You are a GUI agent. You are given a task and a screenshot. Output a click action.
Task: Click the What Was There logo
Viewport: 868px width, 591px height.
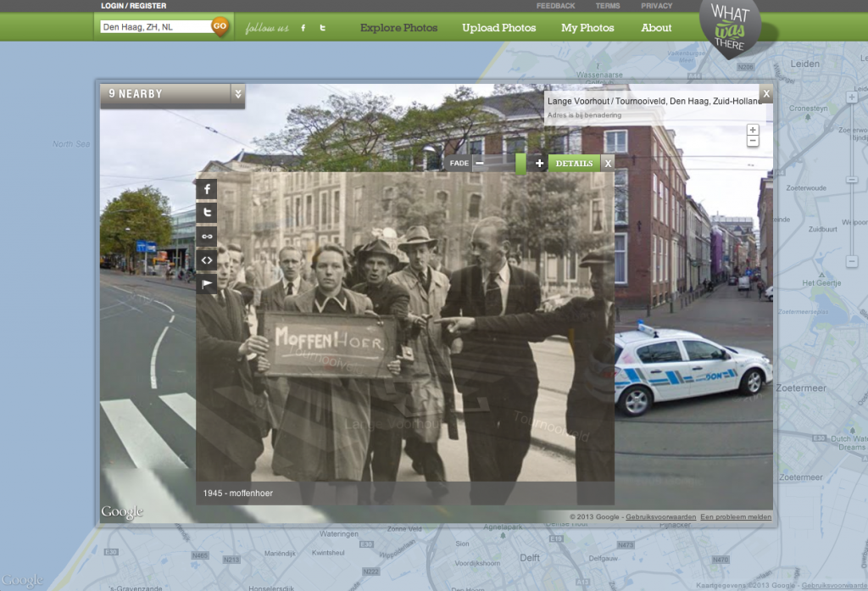730,28
